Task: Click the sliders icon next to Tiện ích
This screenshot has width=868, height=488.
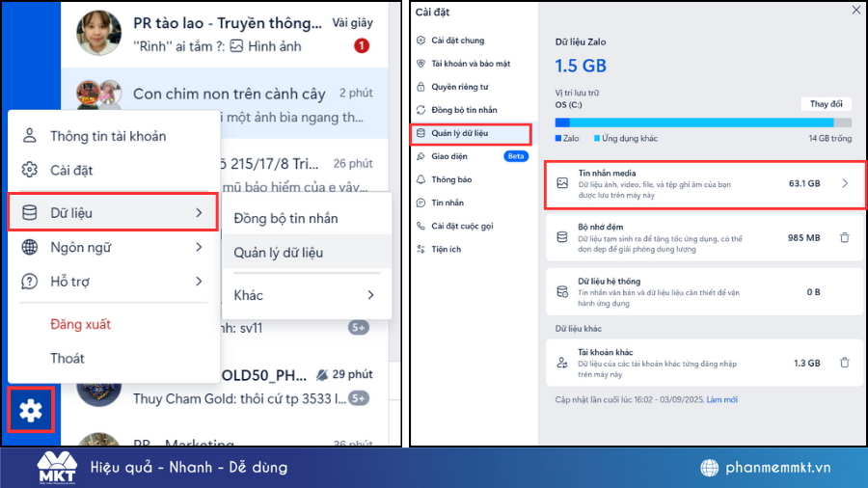Action: [420, 250]
